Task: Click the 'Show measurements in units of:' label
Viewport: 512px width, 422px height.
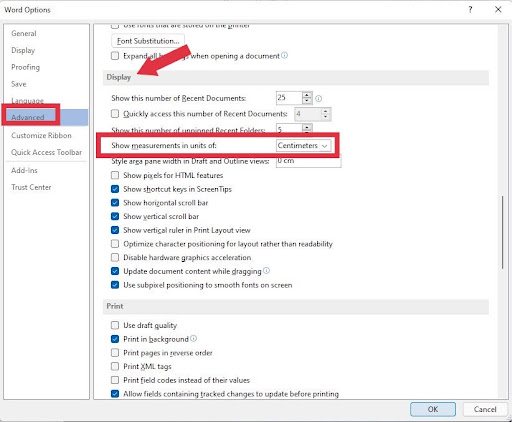Action: [x=164, y=146]
